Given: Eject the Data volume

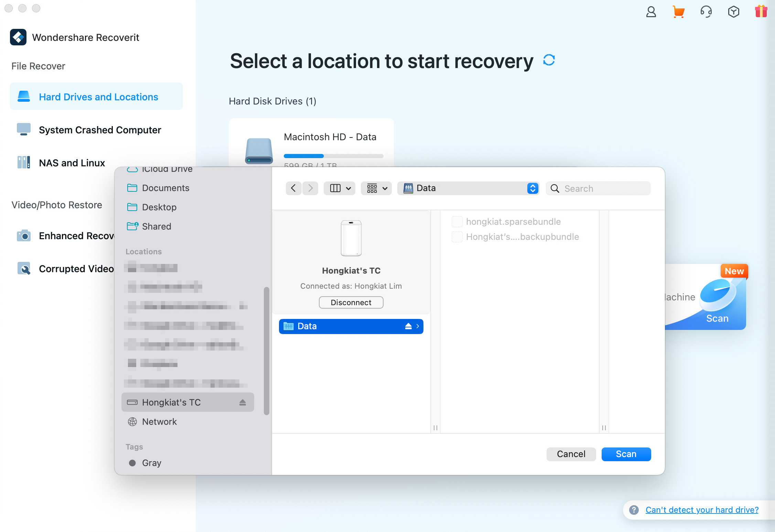Looking at the screenshot, I should click(408, 326).
